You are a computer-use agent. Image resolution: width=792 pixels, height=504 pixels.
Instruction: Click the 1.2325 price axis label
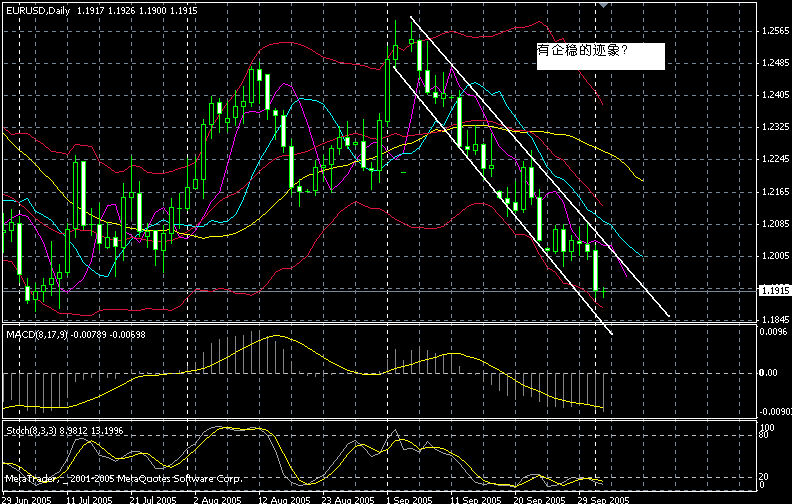pos(775,127)
